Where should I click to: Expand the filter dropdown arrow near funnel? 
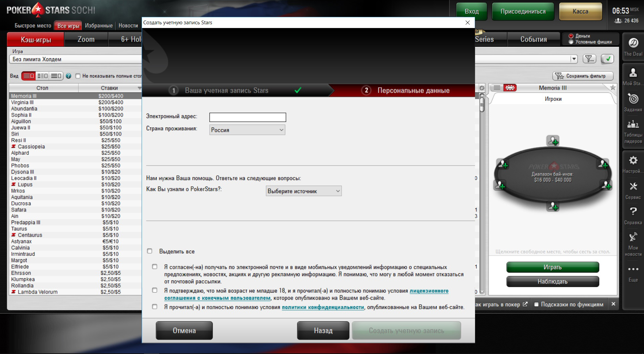coord(574,59)
